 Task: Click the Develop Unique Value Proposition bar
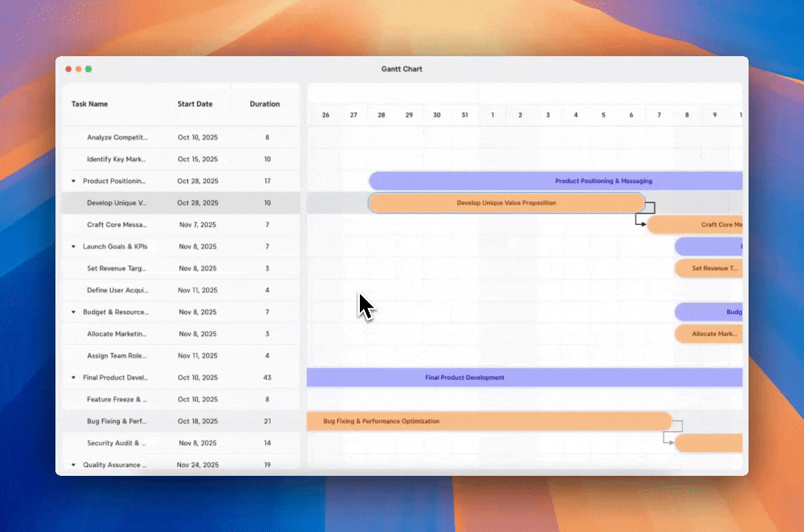coord(507,203)
